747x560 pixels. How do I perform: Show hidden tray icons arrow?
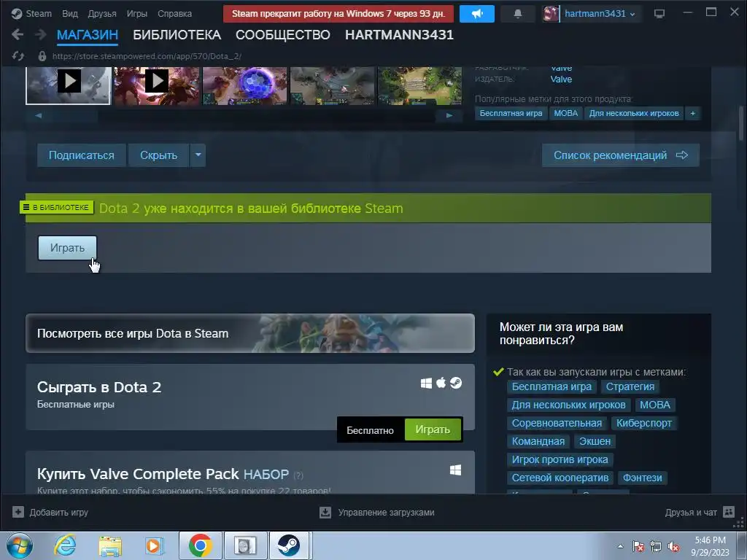point(620,546)
